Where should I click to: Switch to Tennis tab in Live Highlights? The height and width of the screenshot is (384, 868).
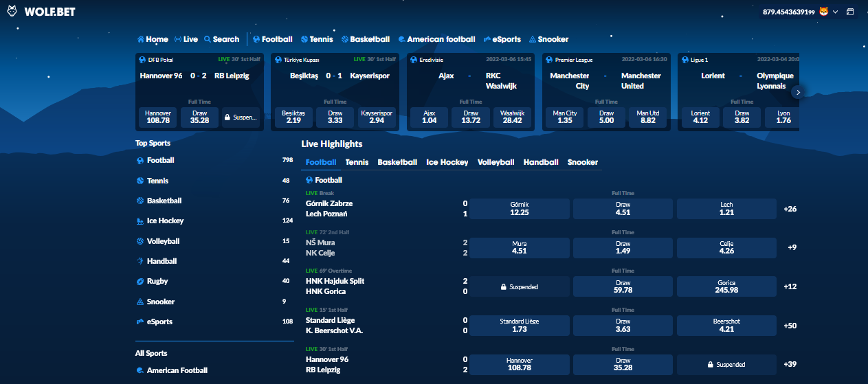(357, 162)
